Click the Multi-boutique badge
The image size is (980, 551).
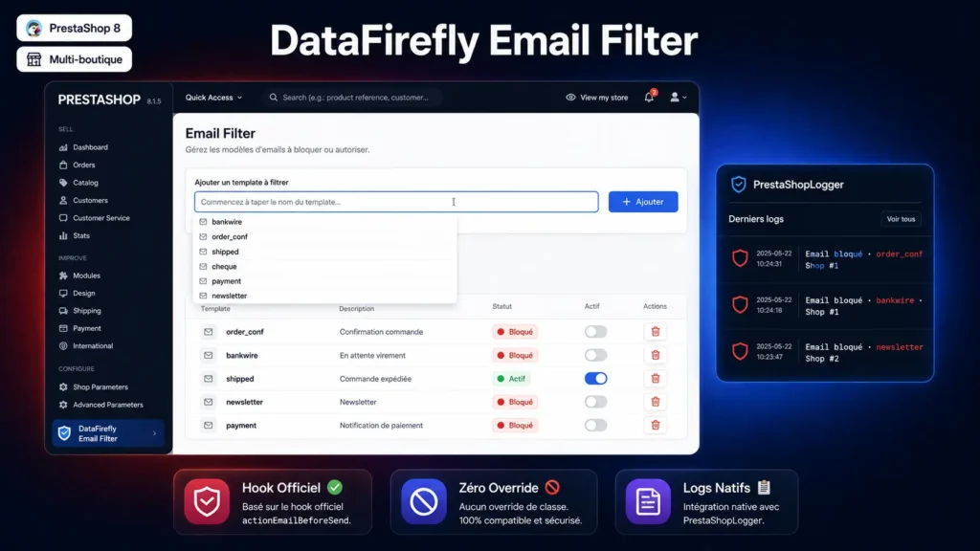tap(75, 59)
